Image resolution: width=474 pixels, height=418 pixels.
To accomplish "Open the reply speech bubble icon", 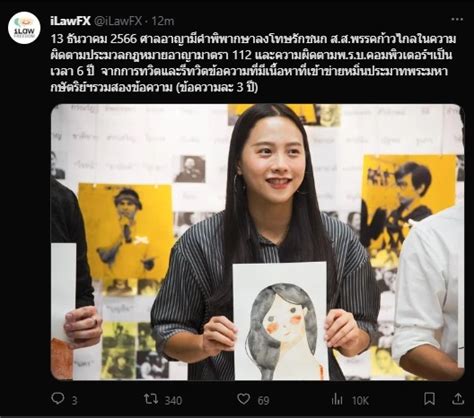I will click(58, 398).
